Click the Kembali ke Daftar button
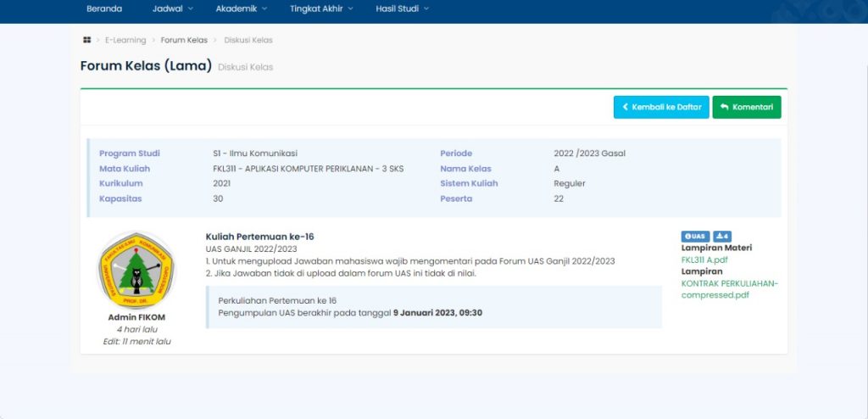868x419 pixels. 659,107
